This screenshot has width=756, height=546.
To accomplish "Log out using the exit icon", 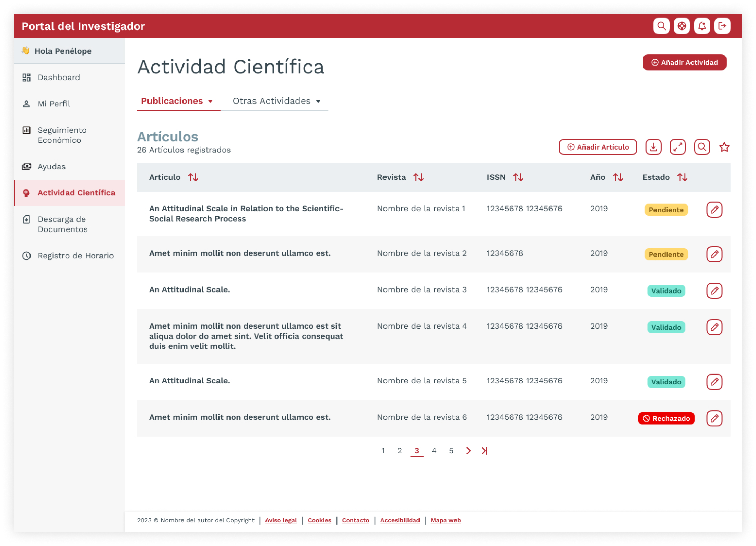I will pyautogui.click(x=722, y=26).
